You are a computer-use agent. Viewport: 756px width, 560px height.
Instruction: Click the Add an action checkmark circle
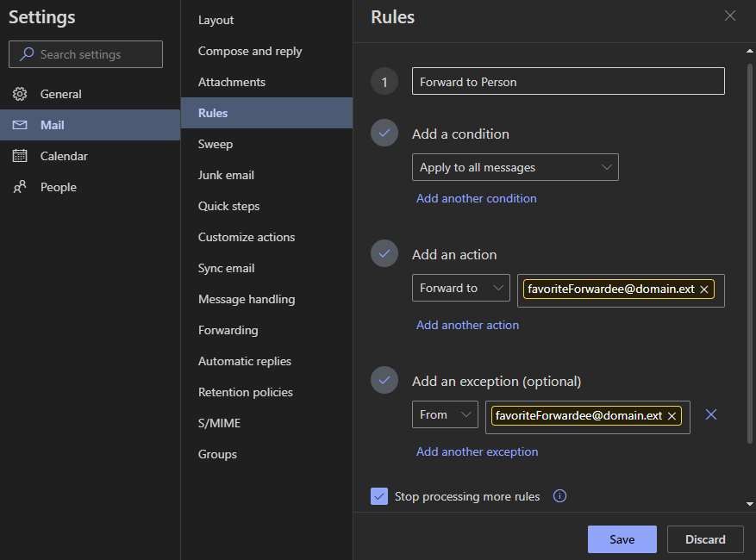click(x=384, y=253)
